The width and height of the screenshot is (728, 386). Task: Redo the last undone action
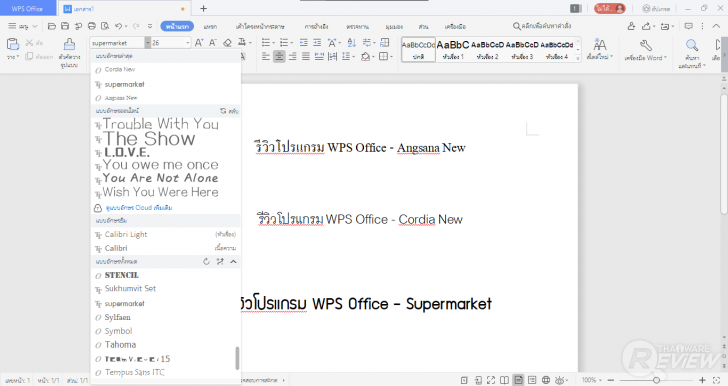(136, 26)
